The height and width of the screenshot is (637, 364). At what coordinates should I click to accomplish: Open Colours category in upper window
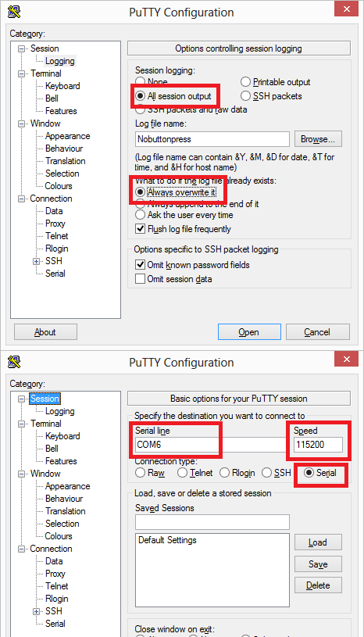point(59,186)
